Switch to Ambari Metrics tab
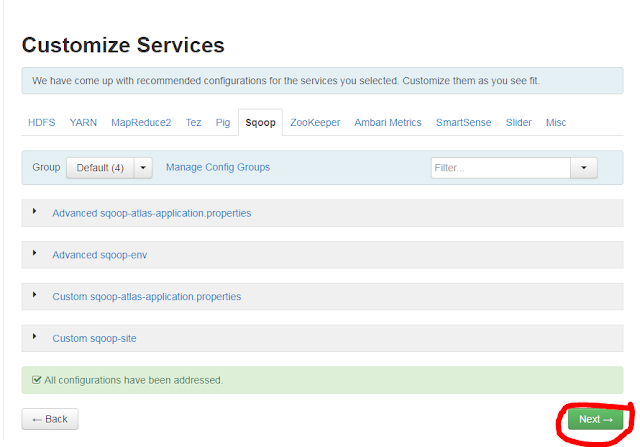Viewport: 640px width, 447px height. 388,122
